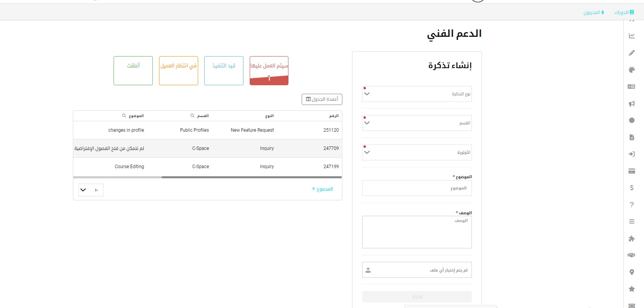Screen dimensions: 644x308
Task: Click the palette icon in sidebar
Action: (632, 70)
